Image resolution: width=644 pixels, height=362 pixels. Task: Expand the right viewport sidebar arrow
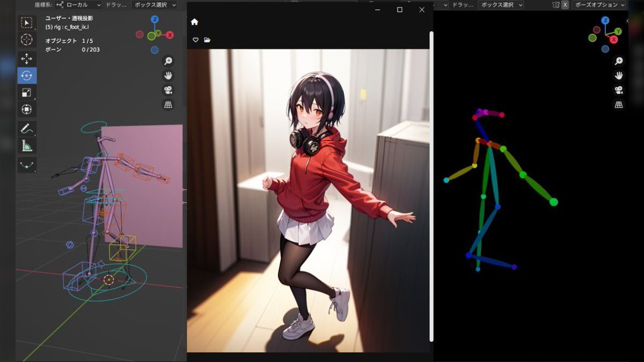pyautogui.click(x=628, y=21)
